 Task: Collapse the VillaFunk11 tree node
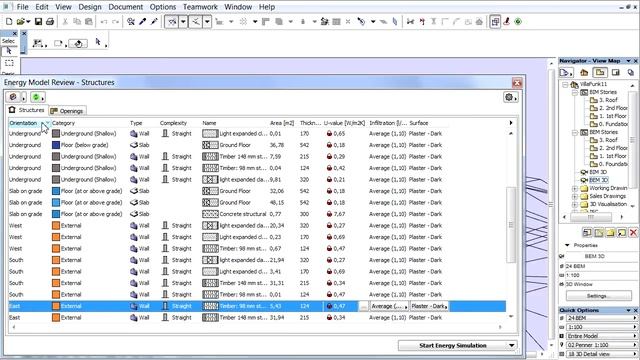pos(565,84)
